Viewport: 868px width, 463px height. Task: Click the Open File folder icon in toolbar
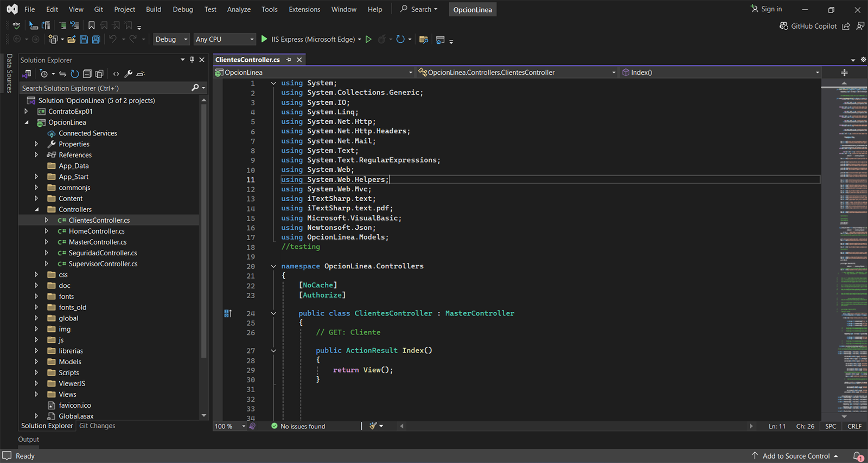(71, 40)
